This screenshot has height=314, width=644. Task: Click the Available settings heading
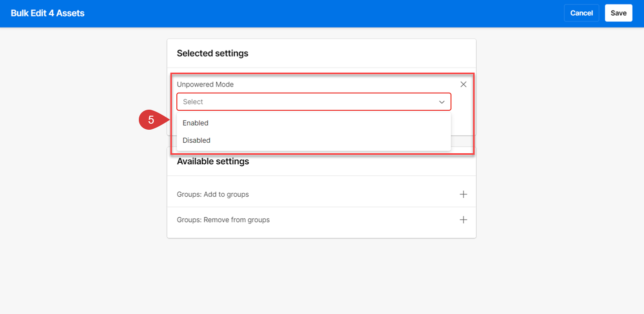click(x=213, y=162)
